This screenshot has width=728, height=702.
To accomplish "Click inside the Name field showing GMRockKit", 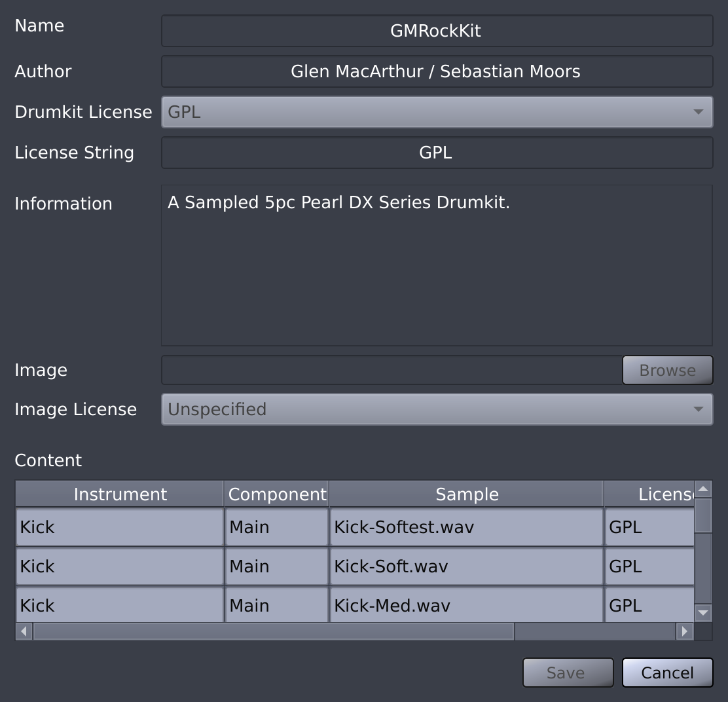I will click(x=436, y=30).
